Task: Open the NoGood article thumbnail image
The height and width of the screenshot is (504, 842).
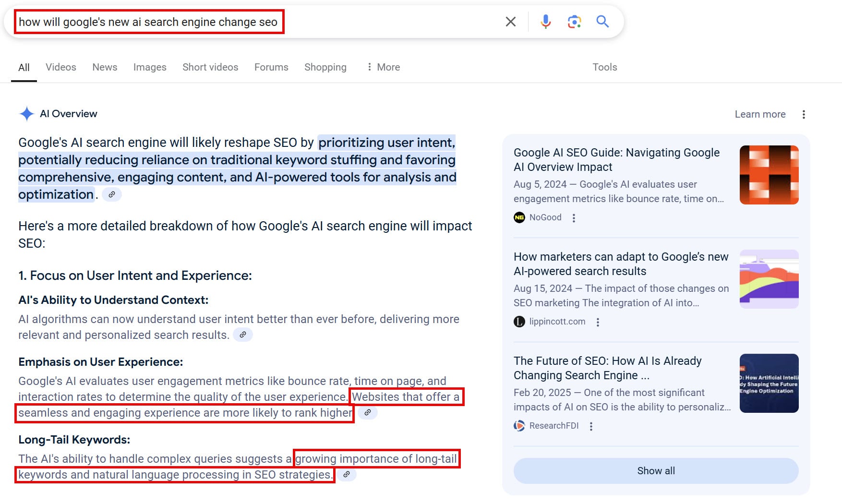Action: click(769, 175)
